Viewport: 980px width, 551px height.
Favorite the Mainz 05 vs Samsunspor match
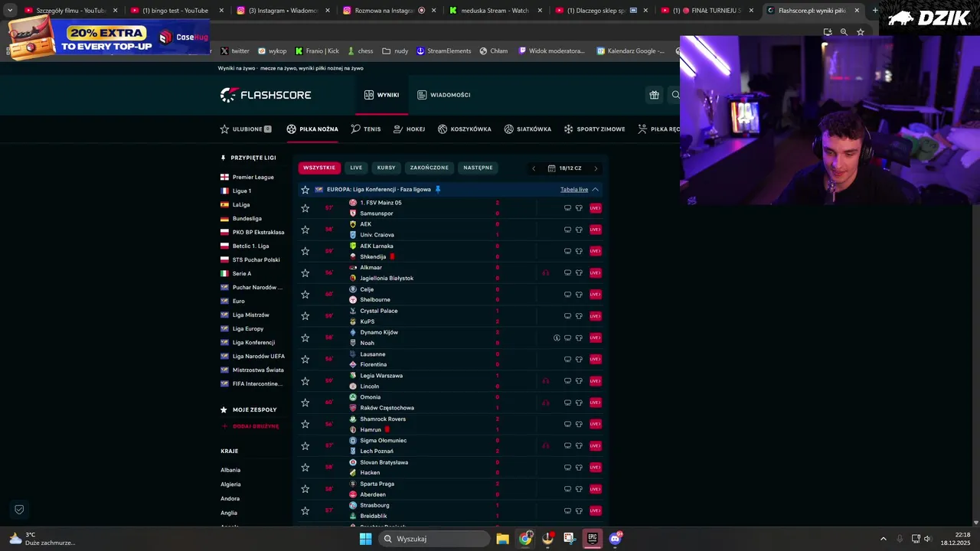(305, 208)
